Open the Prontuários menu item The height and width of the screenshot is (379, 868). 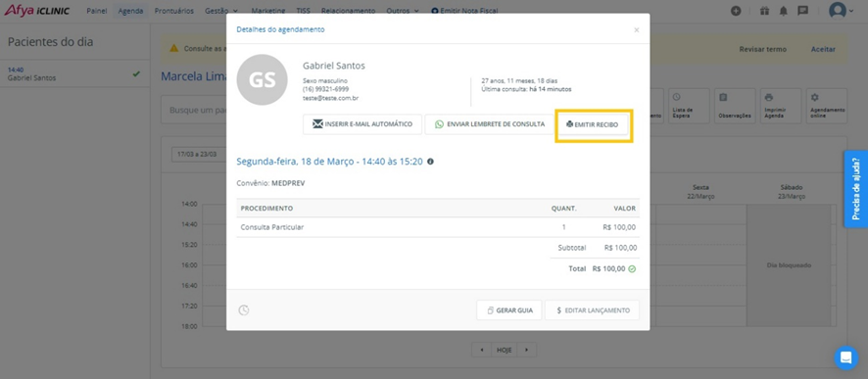click(x=173, y=11)
